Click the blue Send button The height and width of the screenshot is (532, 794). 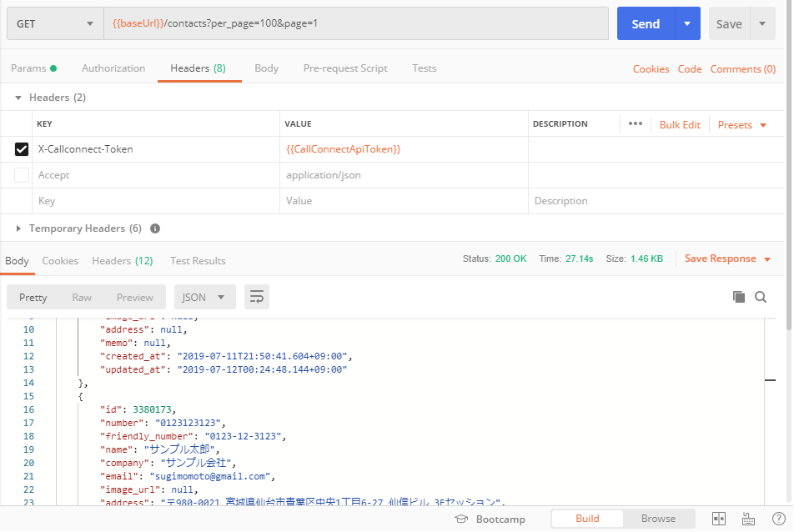pos(646,24)
